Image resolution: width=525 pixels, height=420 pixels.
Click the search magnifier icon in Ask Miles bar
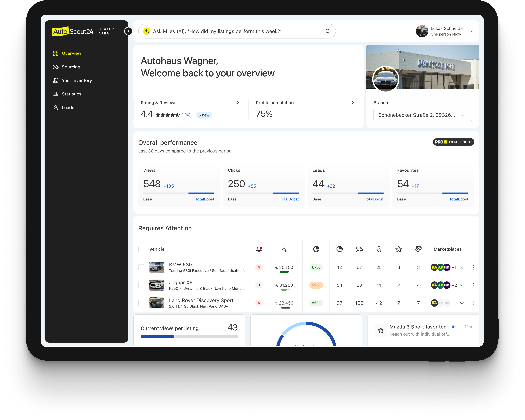point(327,31)
